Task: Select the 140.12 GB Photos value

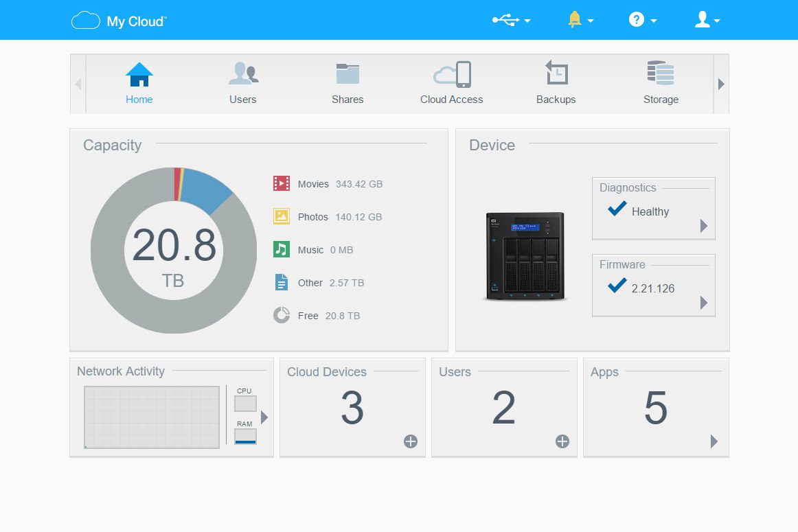Action: coord(358,217)
